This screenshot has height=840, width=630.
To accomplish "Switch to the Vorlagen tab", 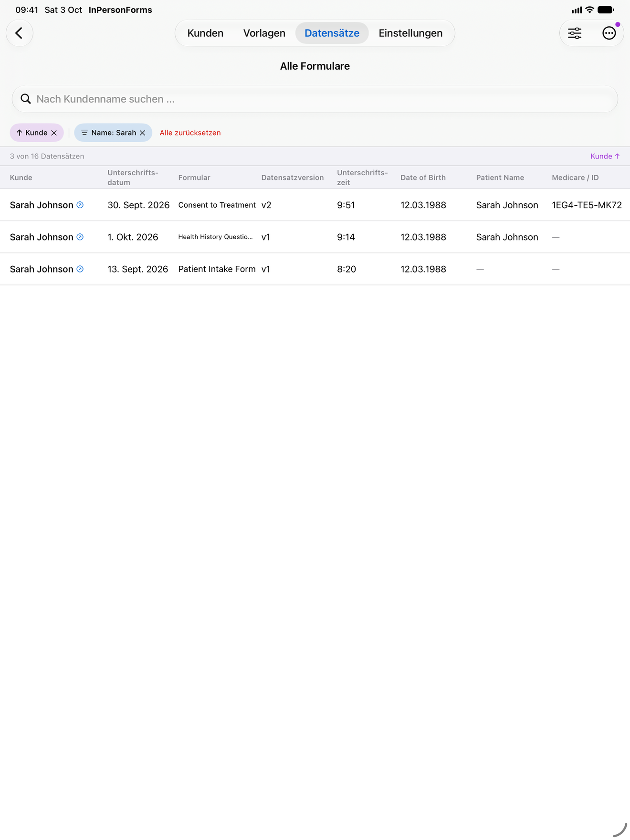I will (264, 33).
